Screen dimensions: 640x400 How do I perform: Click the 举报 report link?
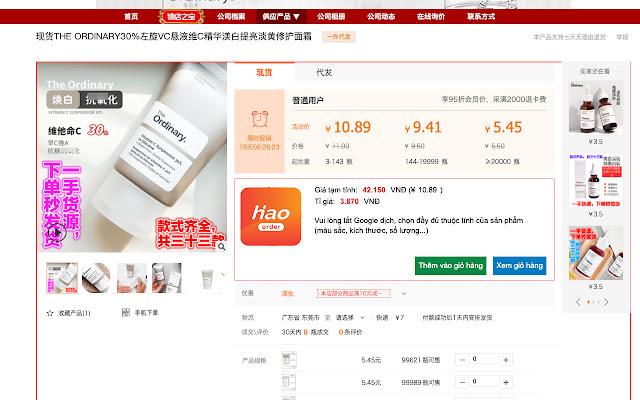tap(622, 37)
